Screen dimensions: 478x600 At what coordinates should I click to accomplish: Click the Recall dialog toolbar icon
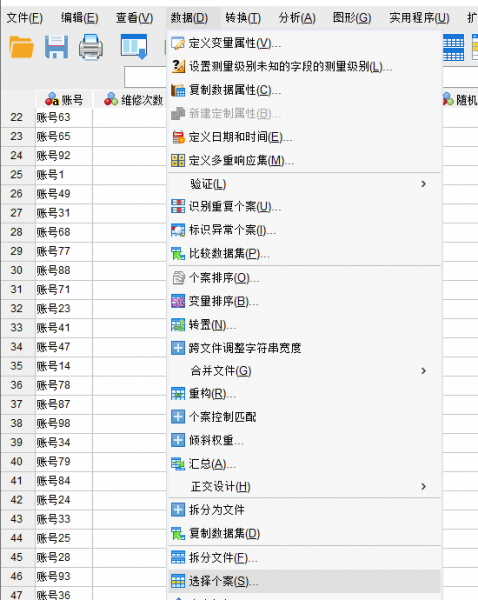coord(134,47)
